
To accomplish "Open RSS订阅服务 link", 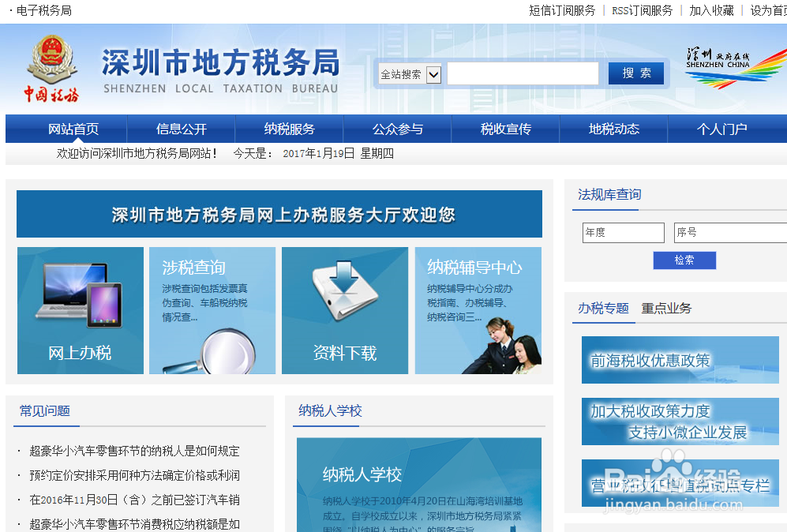I will click(x=642, y=10).
